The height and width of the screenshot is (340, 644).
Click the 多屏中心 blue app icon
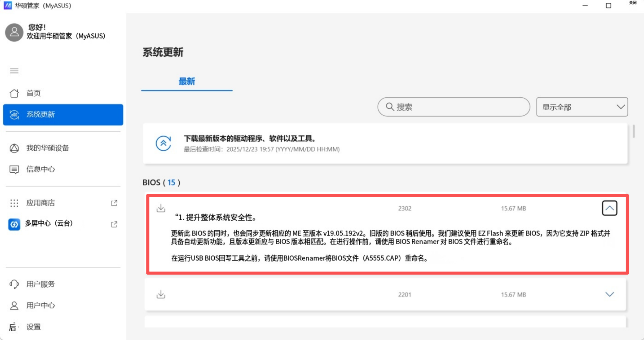point(14,224)
